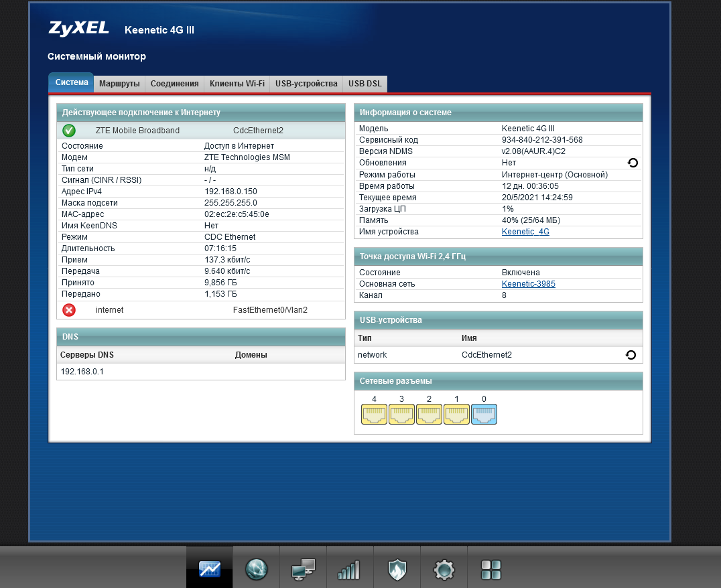
Task: Click the Серверы DNS column header
Action: pyautogui.click(x=87, y=355)
